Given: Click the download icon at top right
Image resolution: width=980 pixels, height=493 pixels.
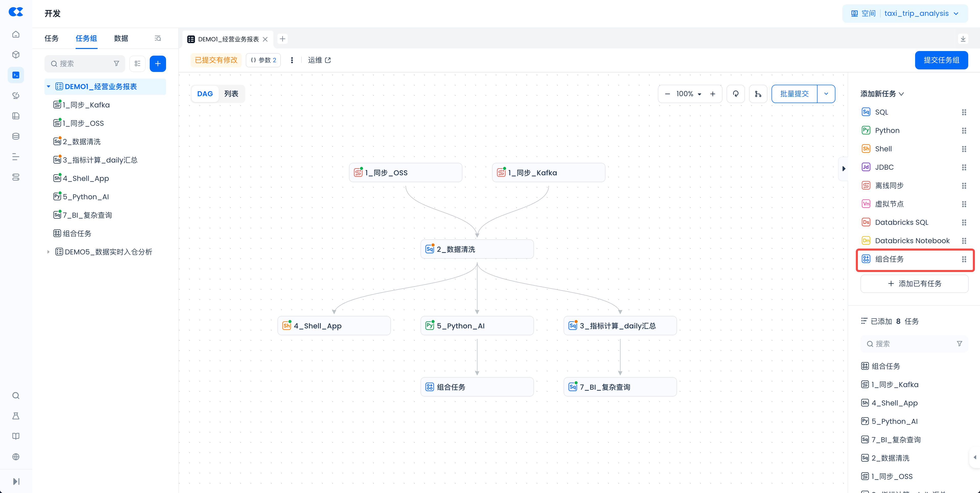Looking at the screenshot, I should 963,39.
